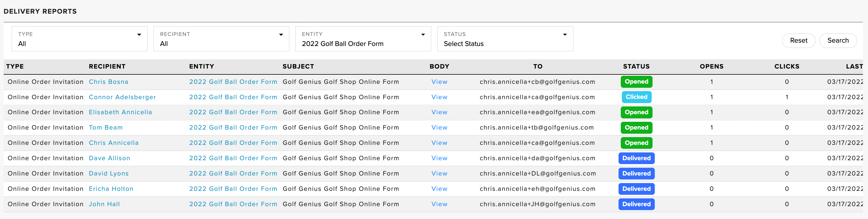This screenshot has height=219, width=868.
Task: Click Delivered badge in Dave Allison row
Action: 636,158
